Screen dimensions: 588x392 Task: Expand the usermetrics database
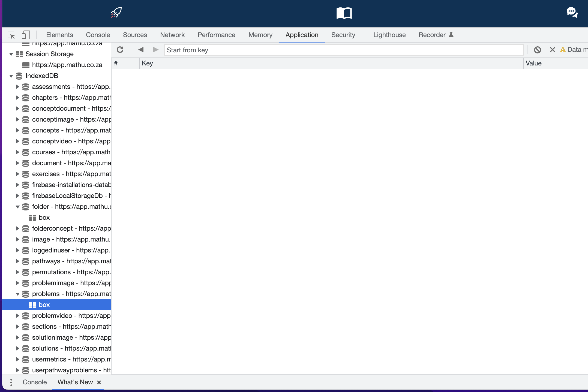coord(18,359)
